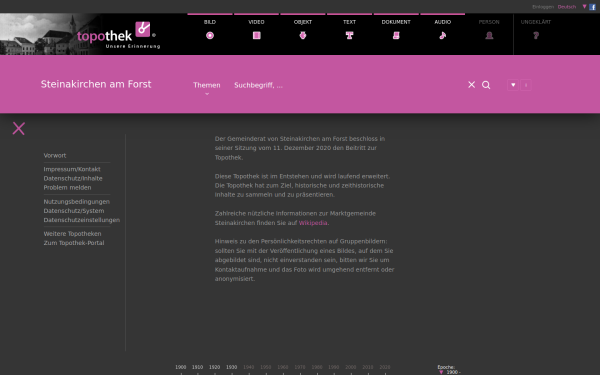
Task: Select the DOKUMENT media type icon
Action: [396, 36]
